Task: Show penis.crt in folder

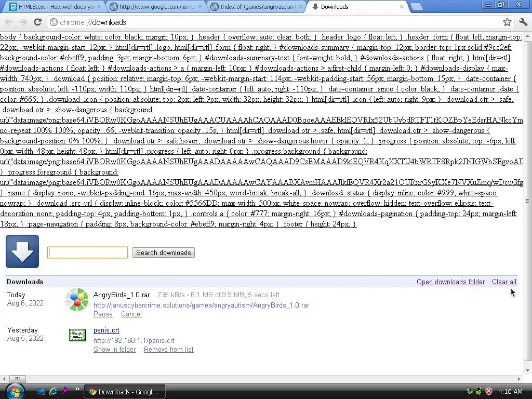Action: click(x=114, y=350)
